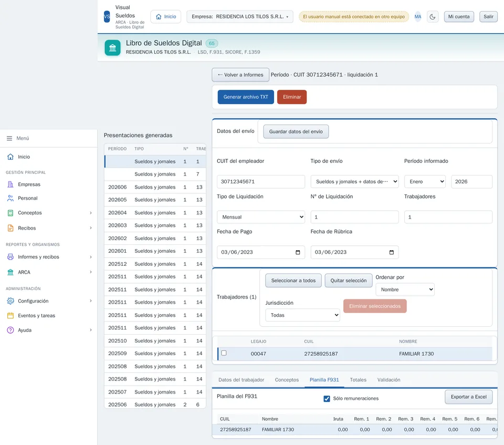Expand the Conceptos submenu chevron
Screen dimensions: 504x445
(x=91, y=213)
